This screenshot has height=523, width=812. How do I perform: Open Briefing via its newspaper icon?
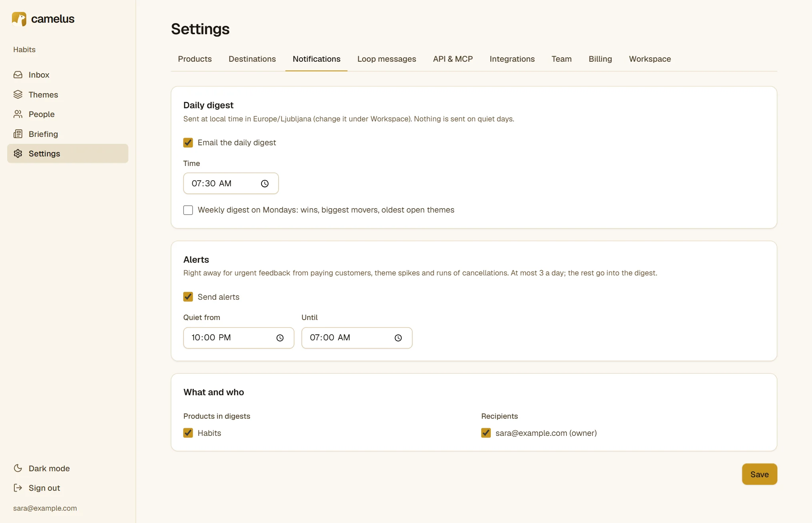[x=18, y=134]
